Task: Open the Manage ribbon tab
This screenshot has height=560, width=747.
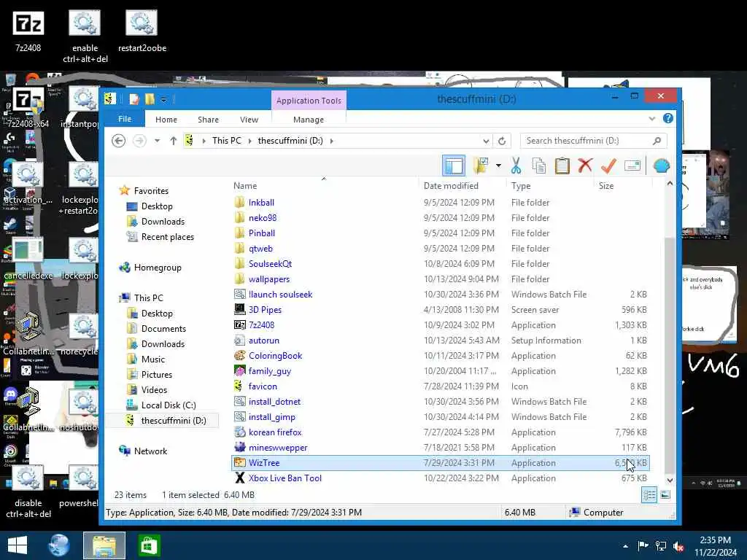Action: (x=309, y=120)
